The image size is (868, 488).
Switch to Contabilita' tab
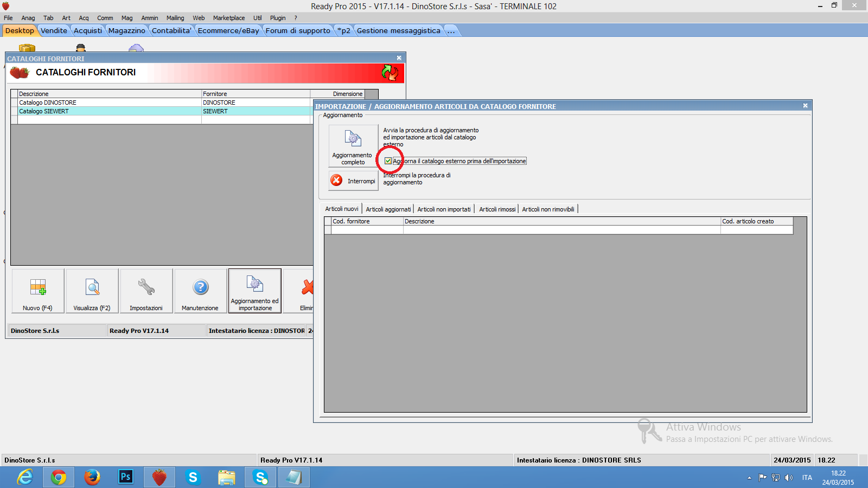tap(171, 30)
